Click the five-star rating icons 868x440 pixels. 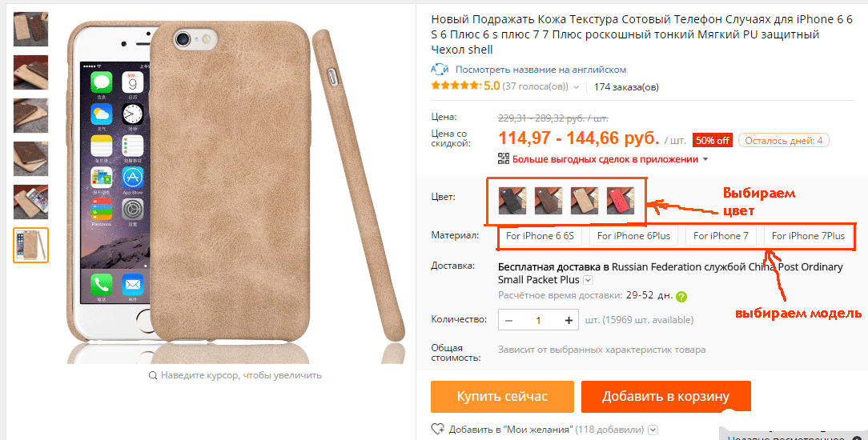click(456, 86)
